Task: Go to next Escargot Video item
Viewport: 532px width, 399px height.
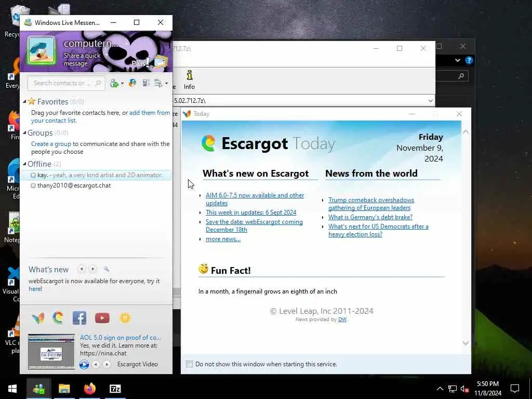Action: coord(107,364)
